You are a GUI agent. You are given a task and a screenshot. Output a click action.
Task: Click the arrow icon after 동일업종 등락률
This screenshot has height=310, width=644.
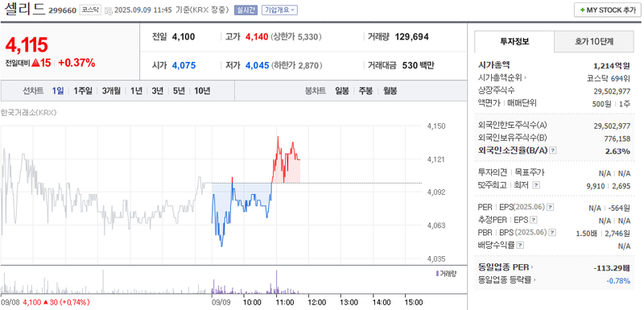coord(534,280)
